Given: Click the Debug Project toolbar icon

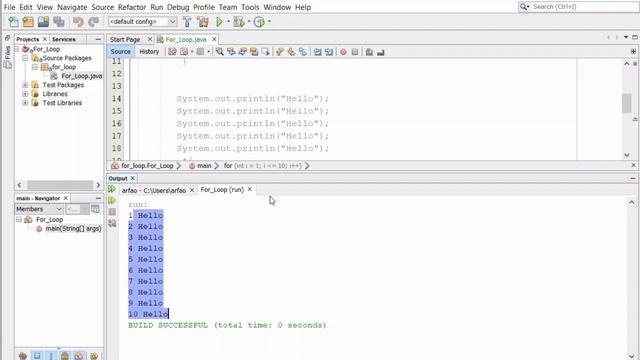Looking at the screenshot, I should click(239, 22).
